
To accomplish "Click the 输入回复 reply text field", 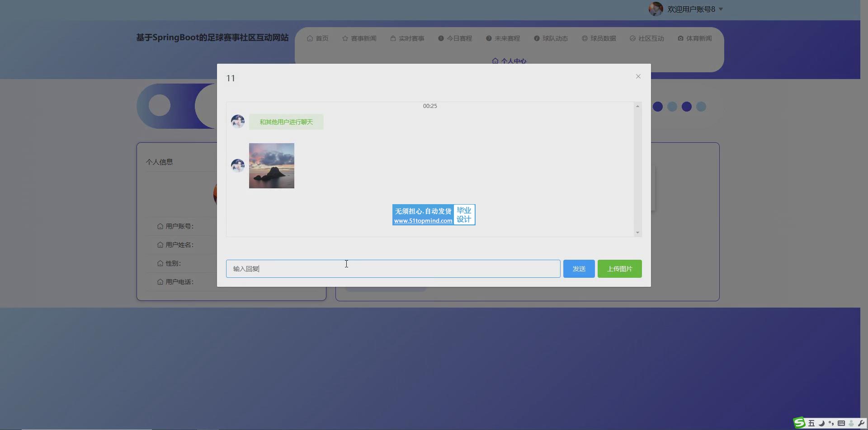I will pos(393,269).
